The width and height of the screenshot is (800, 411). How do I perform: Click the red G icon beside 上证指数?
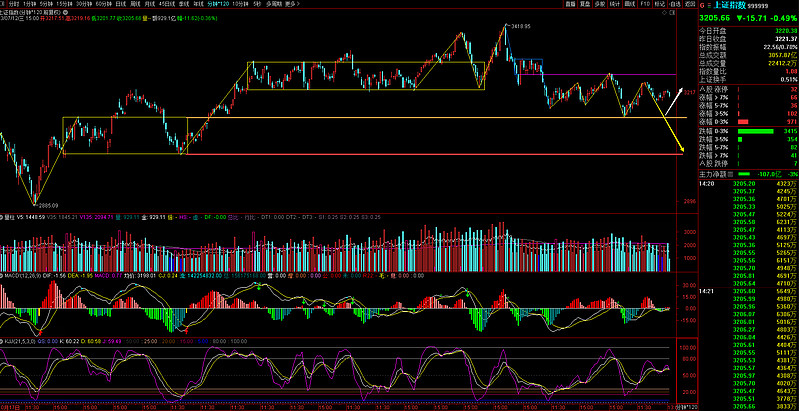(x=702, y=6)
